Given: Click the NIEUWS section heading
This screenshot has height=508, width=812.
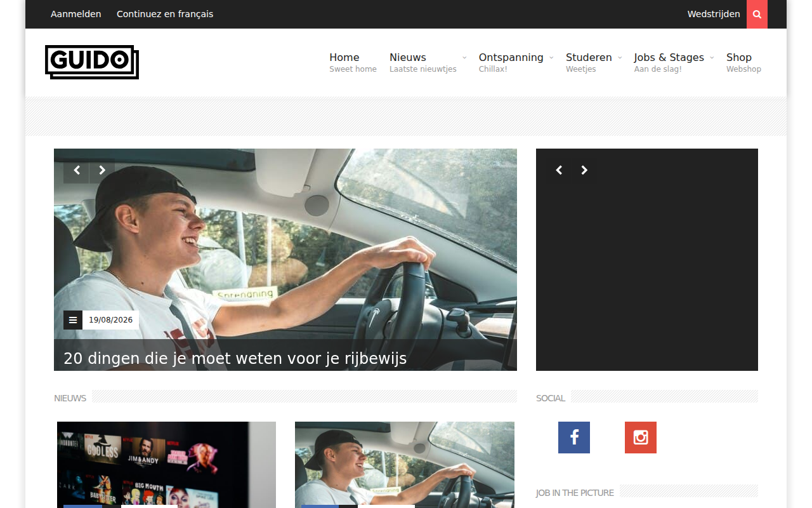Looking at the screenshot, I should (x=70, y=398).
